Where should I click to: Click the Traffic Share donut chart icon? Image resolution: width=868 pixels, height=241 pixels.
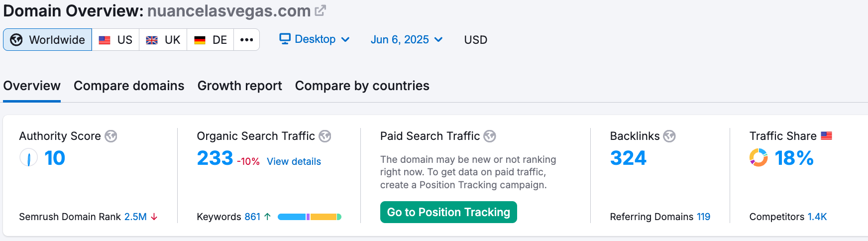tap(759, 158)
